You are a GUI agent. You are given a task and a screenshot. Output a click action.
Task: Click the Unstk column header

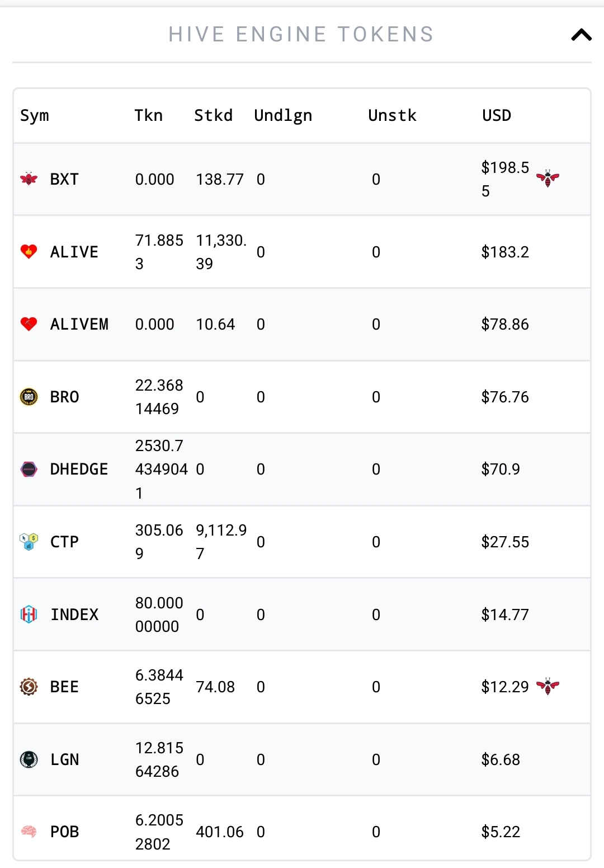pyautogui.click(x=392, y=115)
